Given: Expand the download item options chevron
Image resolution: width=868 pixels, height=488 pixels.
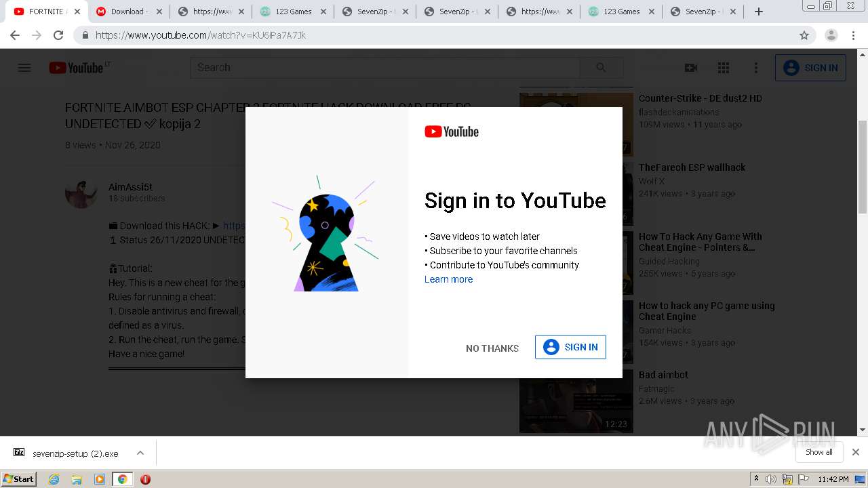Looking at the screenshot, I should tap(140, 453).
